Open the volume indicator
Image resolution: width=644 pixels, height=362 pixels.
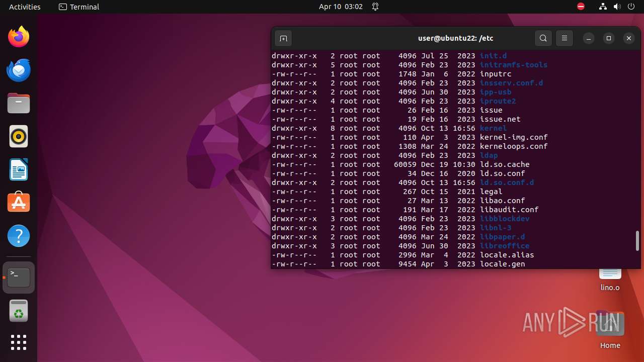pyautogui.click(x=617, y=7)
